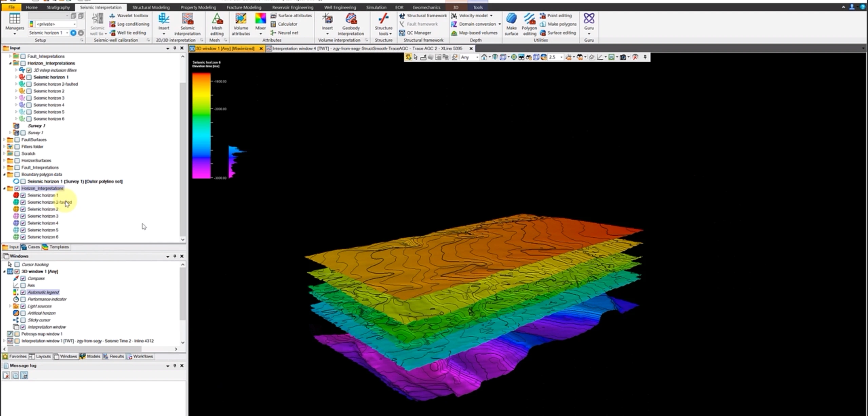Open the Models pane tab

90,356
